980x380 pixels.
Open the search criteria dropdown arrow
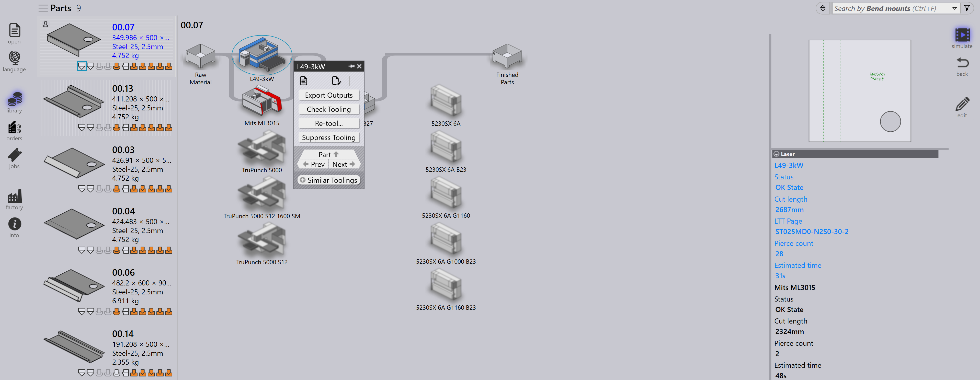(x=954, y=8)
